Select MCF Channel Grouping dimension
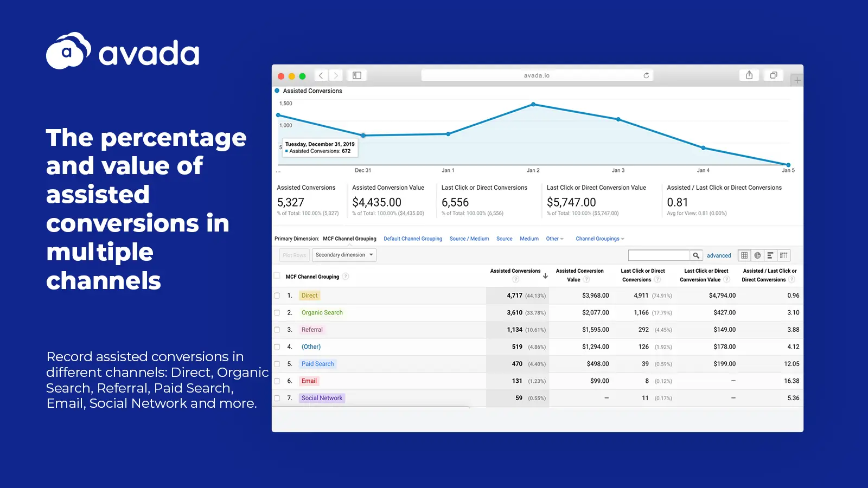Viewport: 868px width, 488px height. point(349,239)
